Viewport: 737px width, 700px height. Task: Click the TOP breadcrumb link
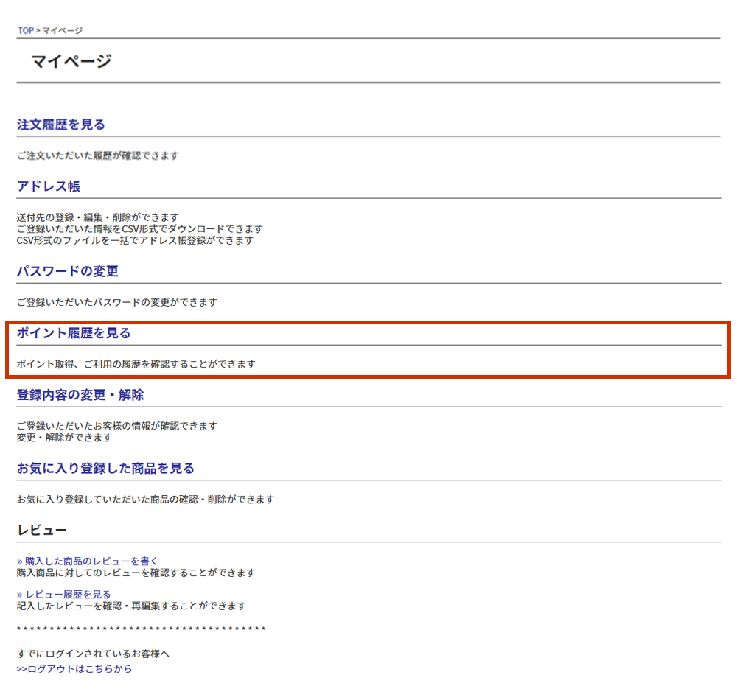click(26, 30)
